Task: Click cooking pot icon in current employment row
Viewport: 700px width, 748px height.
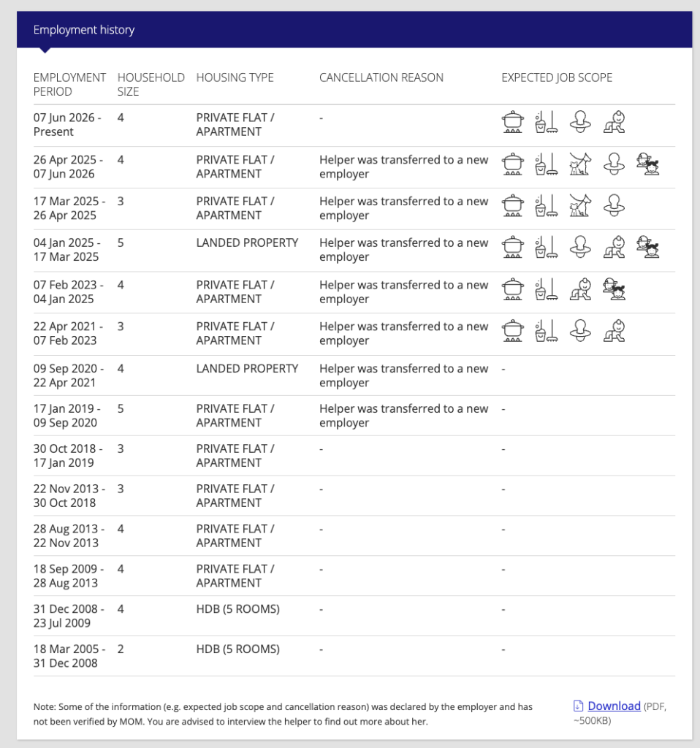Action: pyautogui.click(x=513, y=122)
